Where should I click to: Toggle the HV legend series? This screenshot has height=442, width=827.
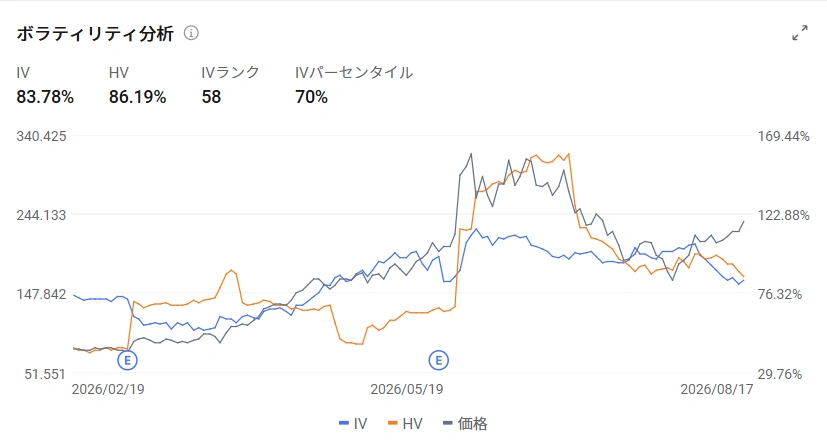tap(405, 424)
